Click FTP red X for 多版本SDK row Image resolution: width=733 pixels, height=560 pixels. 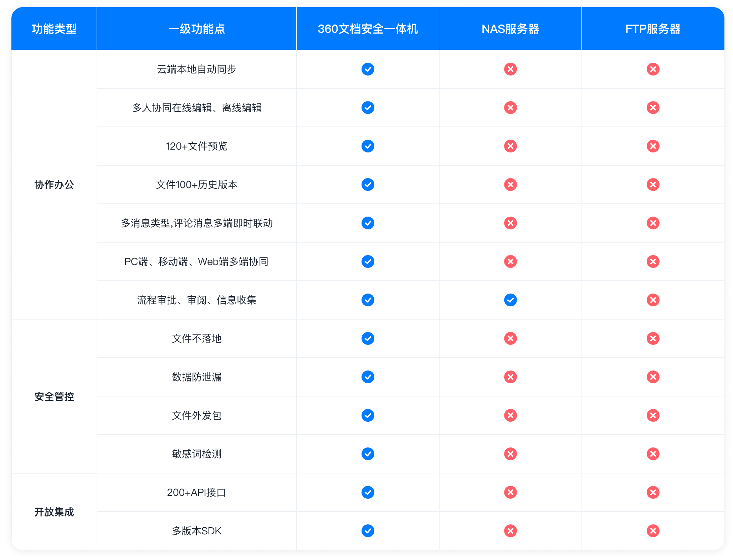tap(653, 531)
